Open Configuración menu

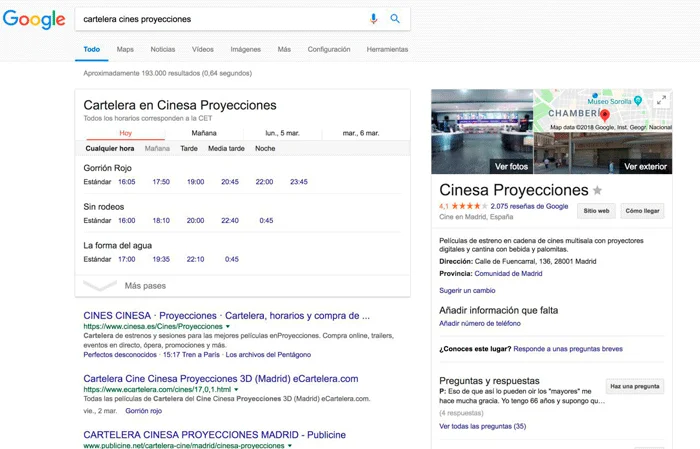(329, 49)
